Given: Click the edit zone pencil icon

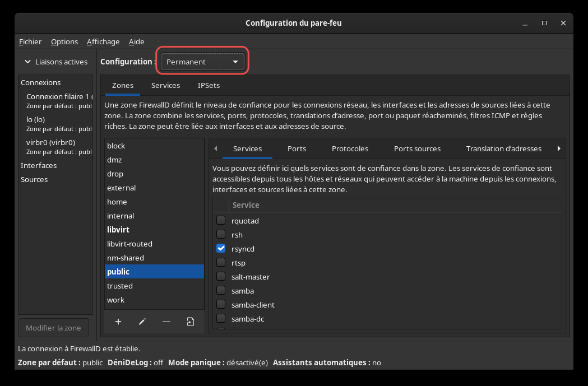Looking at the screenshot, I should [142, 322].
